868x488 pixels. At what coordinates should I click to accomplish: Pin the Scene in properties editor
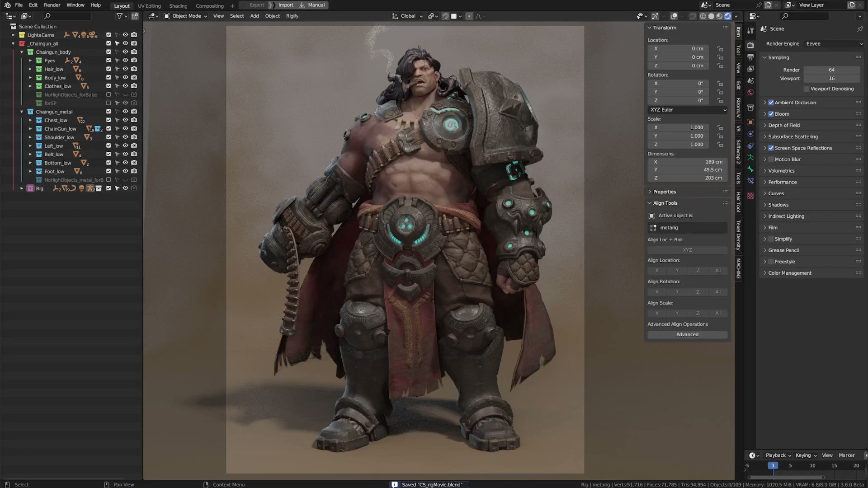point(860,28)
